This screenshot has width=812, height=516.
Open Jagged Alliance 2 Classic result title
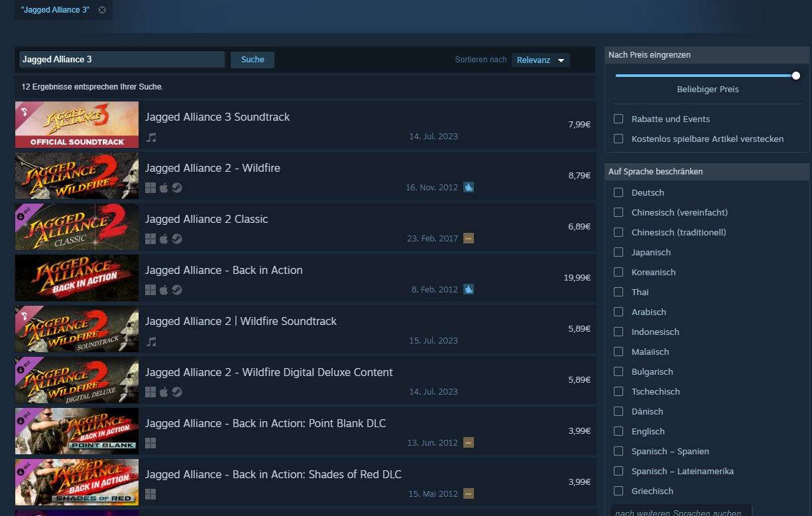[x=207, y=219]
